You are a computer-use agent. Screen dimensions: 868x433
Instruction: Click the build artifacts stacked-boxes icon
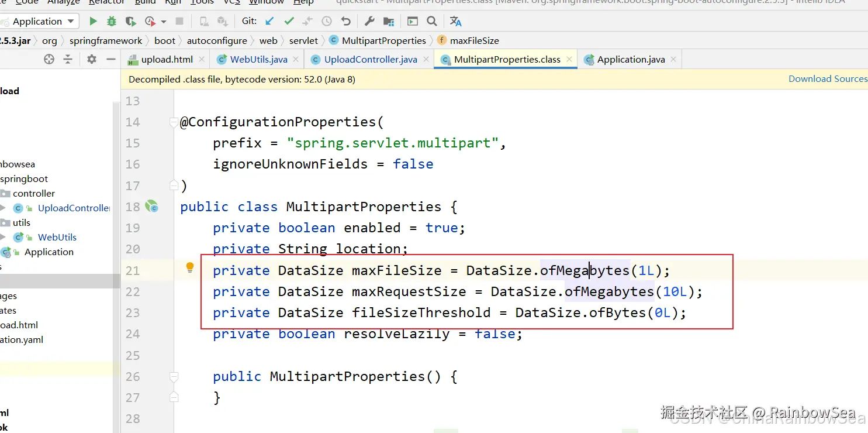[222, 22]
